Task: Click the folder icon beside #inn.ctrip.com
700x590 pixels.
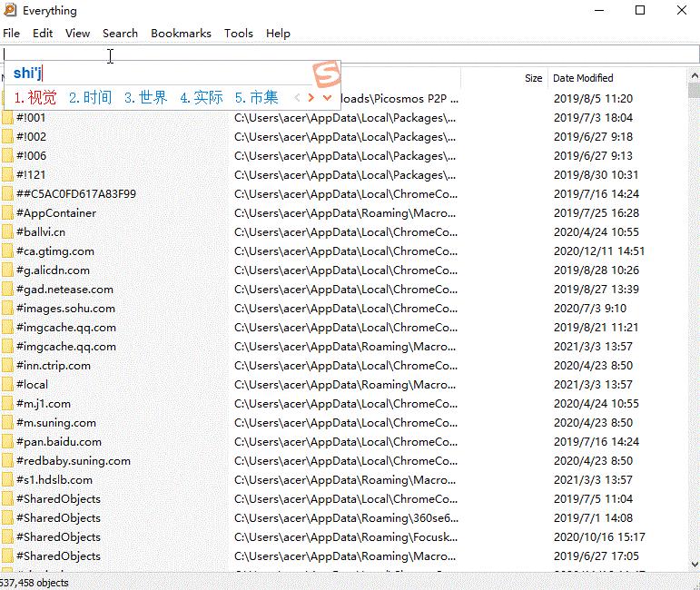Action: tap(7, 366)
